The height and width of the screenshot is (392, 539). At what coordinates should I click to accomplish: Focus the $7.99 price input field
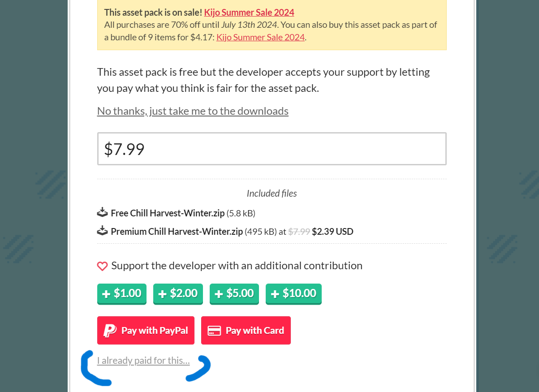(x=272, y=149)
